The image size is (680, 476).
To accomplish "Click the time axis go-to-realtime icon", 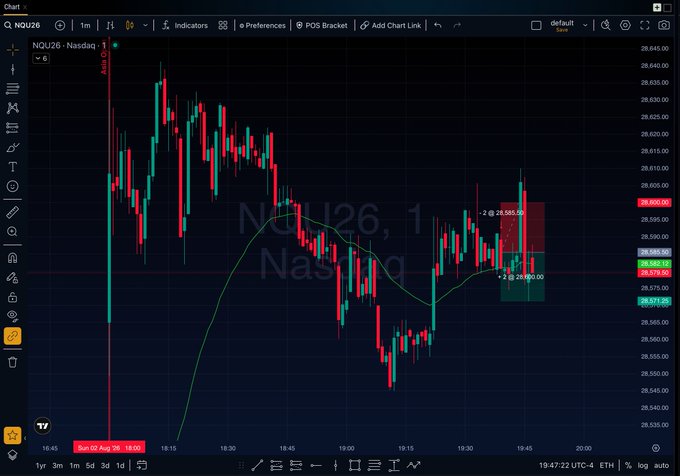I will pos(656,448).
